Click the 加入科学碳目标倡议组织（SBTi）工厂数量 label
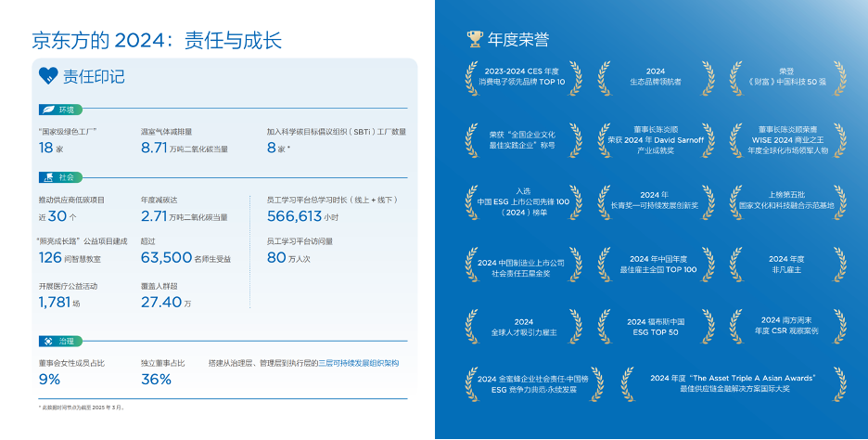 pyautogui.click(x=337, y=132)
